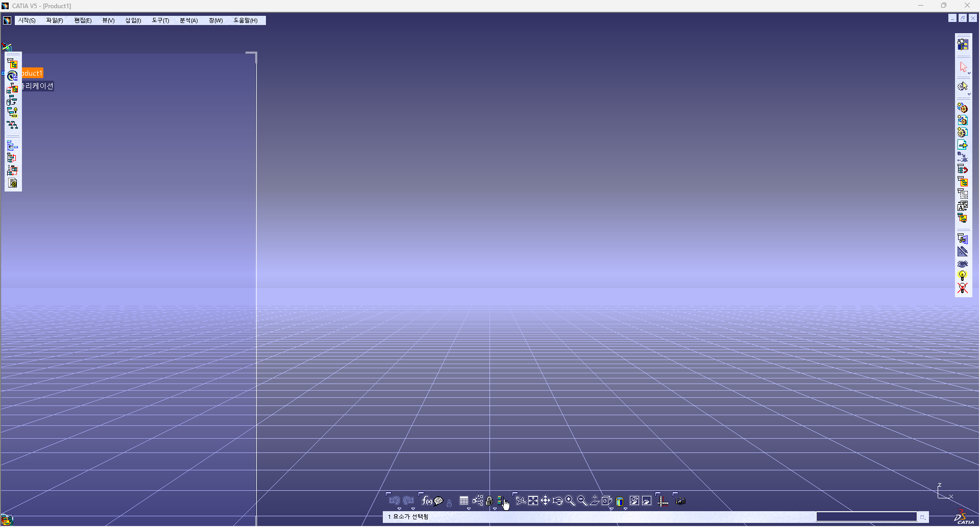This screenshot has width=980, height=527.
Task: Click the red-boxed tree icon with red return arrow
Action: tap(12, 171)
